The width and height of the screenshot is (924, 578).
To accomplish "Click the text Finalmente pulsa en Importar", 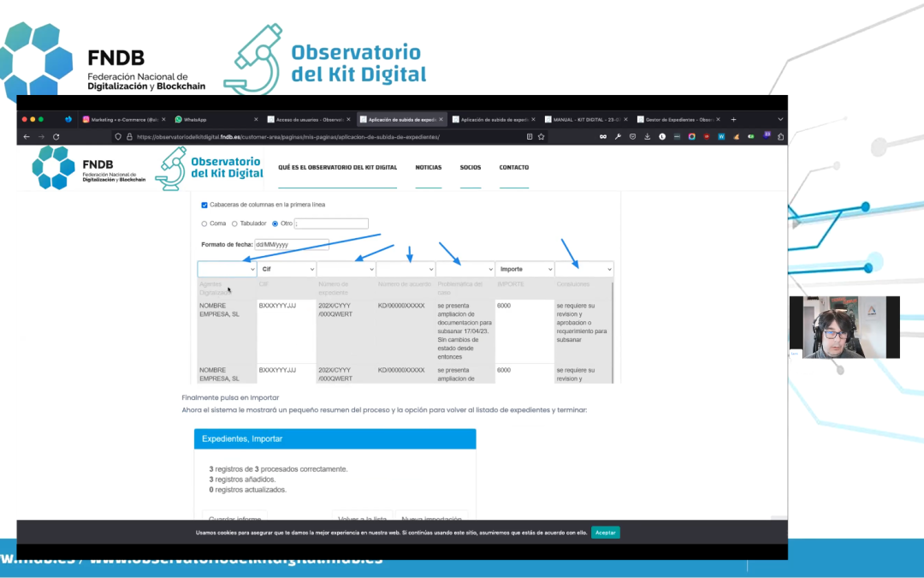I will [x=230, y=397].
